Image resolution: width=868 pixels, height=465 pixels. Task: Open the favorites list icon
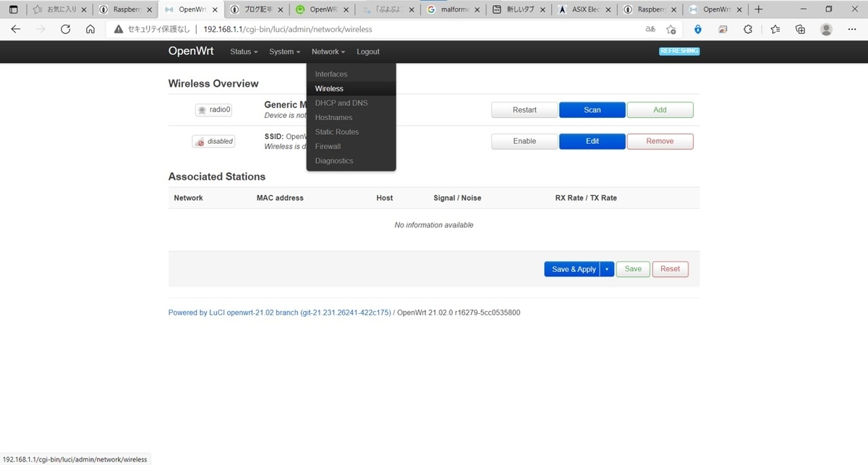pyautogui.click(x=775, y=30)
